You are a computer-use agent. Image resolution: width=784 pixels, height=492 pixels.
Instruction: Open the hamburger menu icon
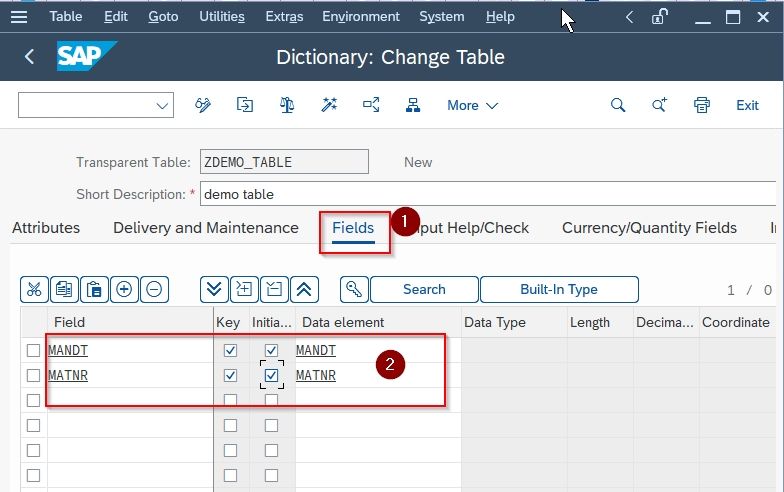pos(19,17)
